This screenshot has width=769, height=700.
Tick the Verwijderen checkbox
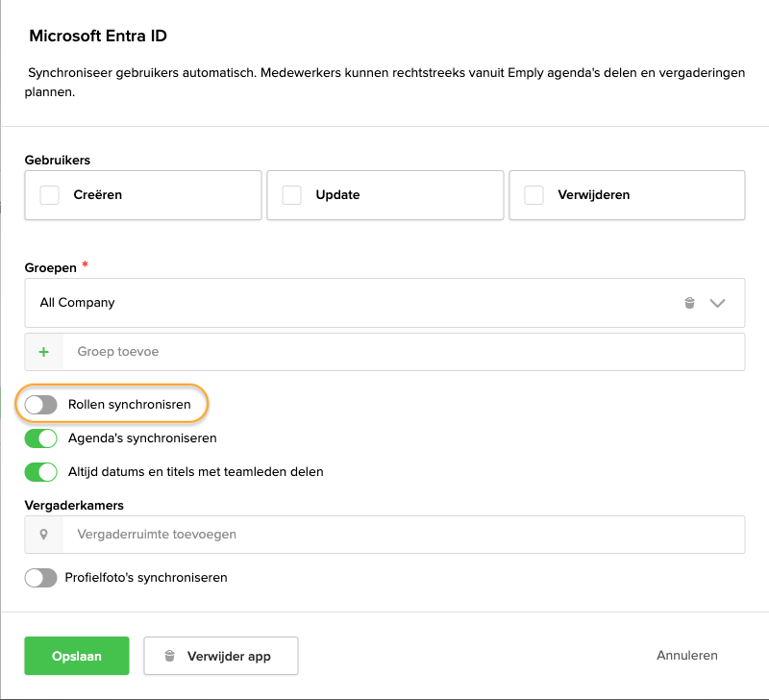[534, 195]
